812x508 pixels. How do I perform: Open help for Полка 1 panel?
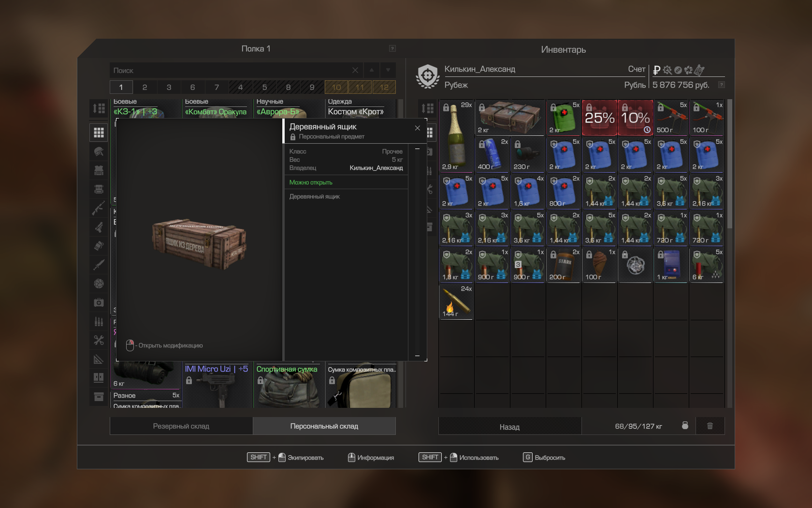(x=392, y=48)
